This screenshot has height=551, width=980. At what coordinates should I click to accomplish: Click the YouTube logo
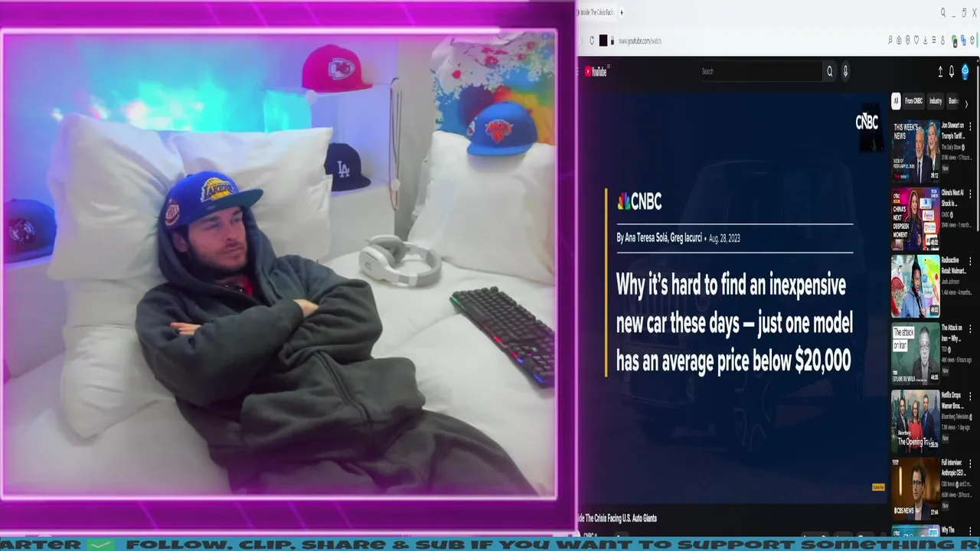tap(596, 71)
